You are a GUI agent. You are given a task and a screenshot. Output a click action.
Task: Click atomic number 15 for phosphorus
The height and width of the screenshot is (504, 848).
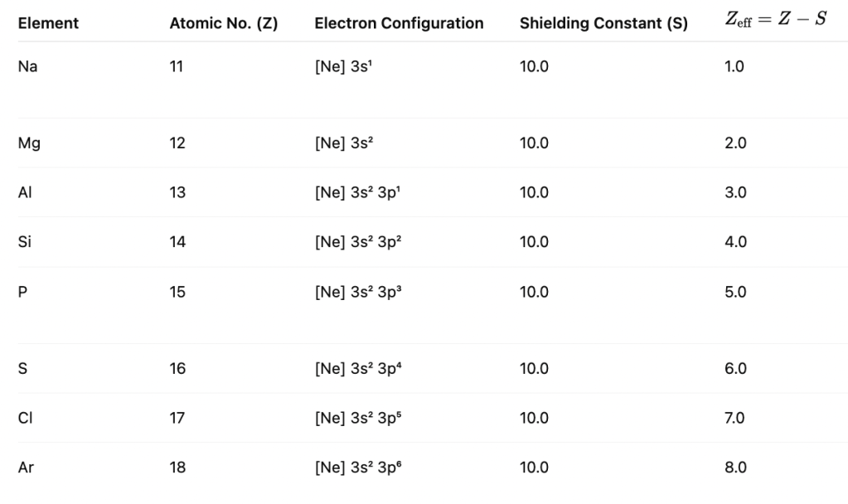pos(177,292)
